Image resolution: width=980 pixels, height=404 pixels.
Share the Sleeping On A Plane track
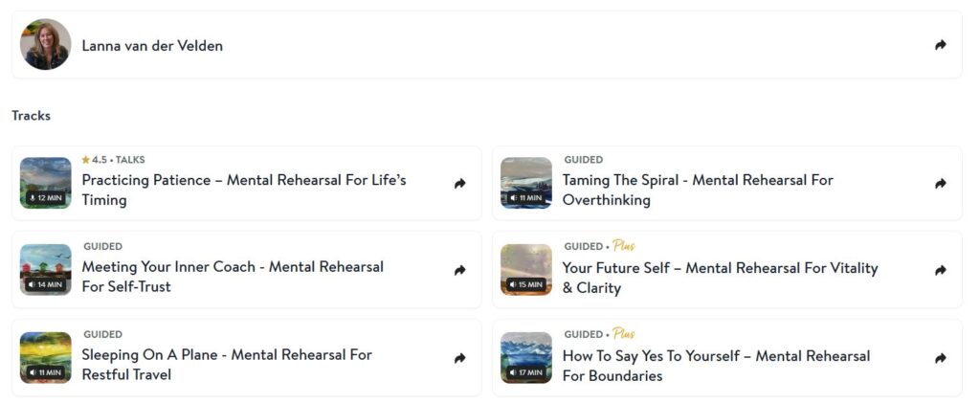tap(459, 359)
